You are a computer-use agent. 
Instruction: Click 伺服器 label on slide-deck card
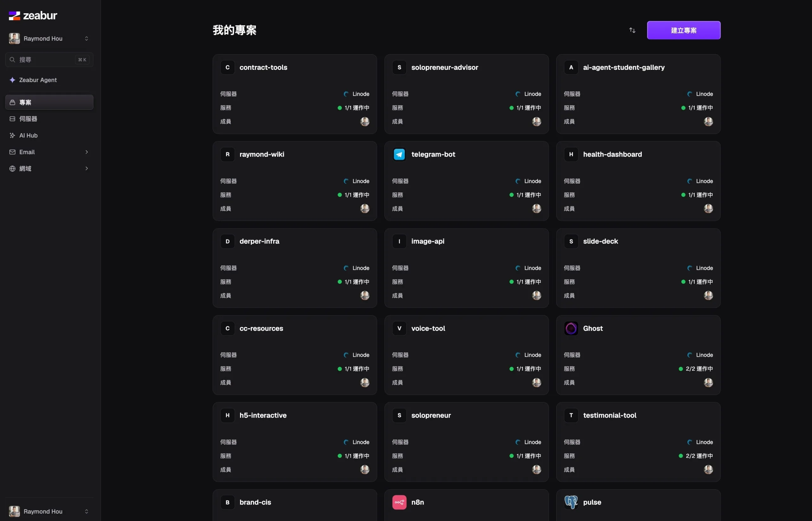point(572,268)
